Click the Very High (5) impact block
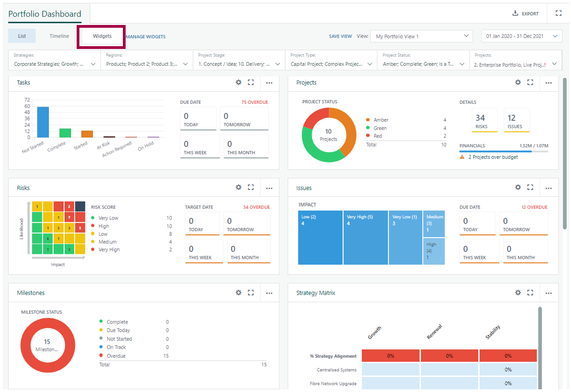This screenshot has width=571, height=392. click(x=365, y=237)
